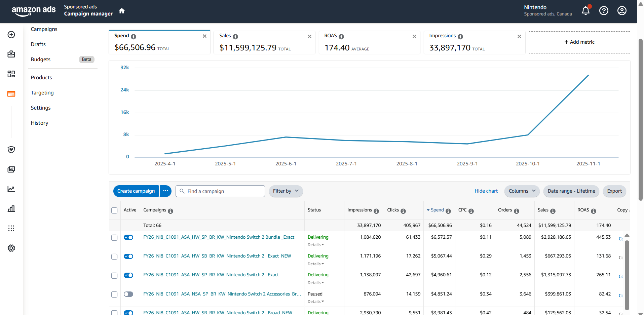Enable the paused Switch 2 Accessories campaign
Screen dimensions: 644x315
[128, 294]
